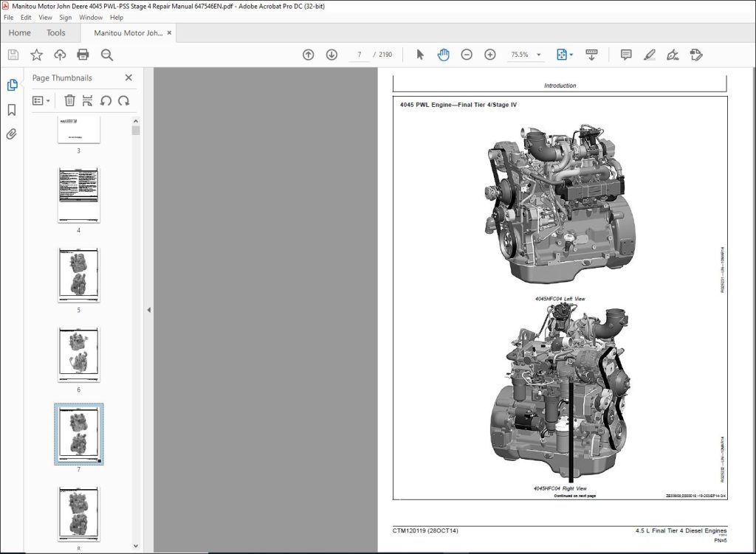Switch to the Home tab
The width and height of the screenshot is (756, 554).
(x=20, y=32)
